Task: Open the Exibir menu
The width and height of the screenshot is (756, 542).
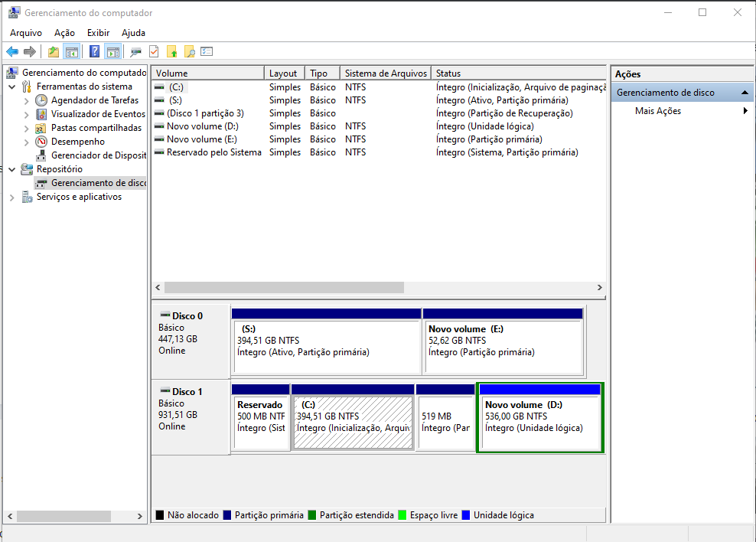Action: 99,33
